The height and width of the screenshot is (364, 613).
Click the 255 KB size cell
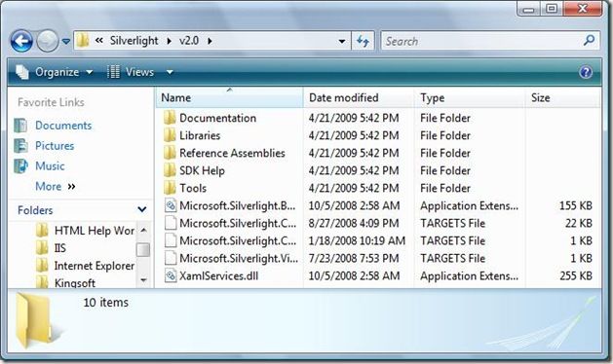(x=576, y=276)
